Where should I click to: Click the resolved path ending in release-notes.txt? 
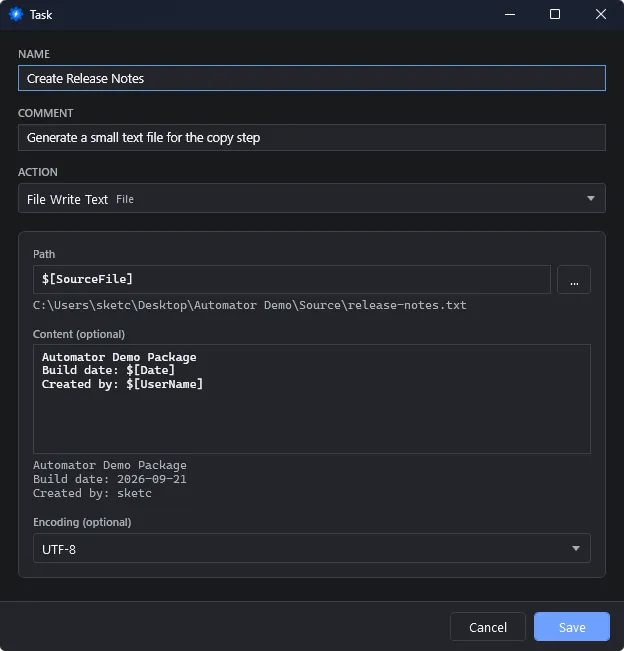[x=250, y=306]
